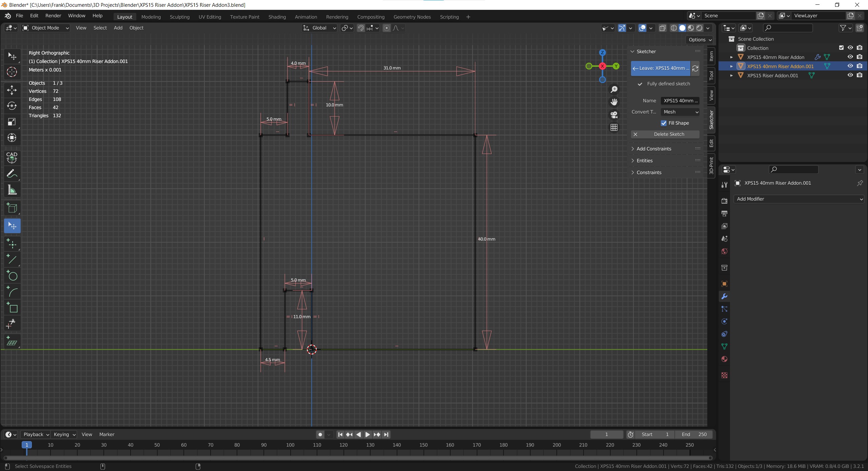Open the Physics properties tab
Screen dimensions: 868x471
click(724, 322)
